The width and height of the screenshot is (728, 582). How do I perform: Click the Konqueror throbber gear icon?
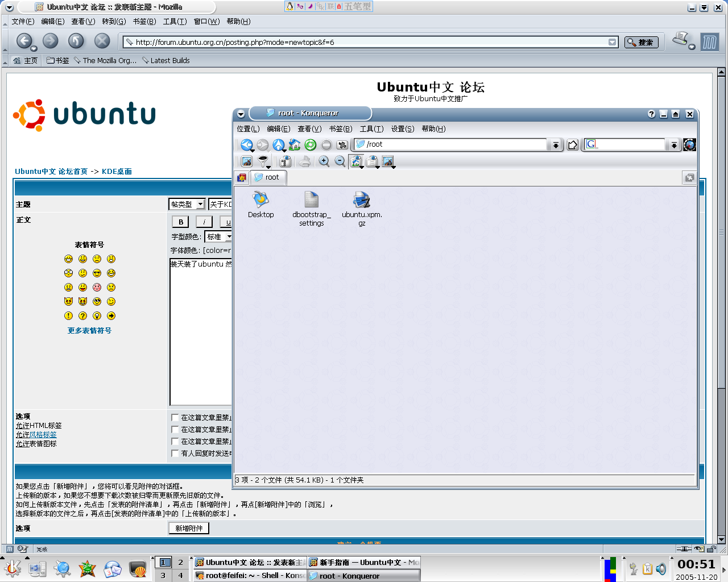pos(689,144)
